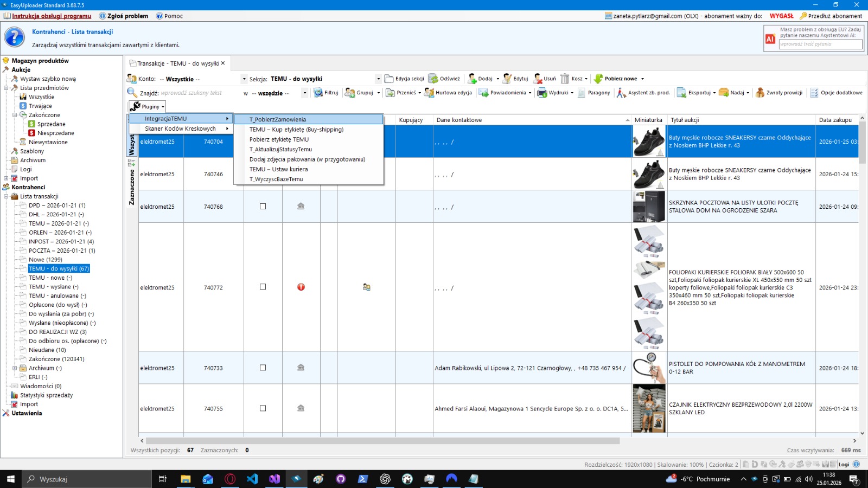Open the search scope wszędzie dropdown

point(305,93)
